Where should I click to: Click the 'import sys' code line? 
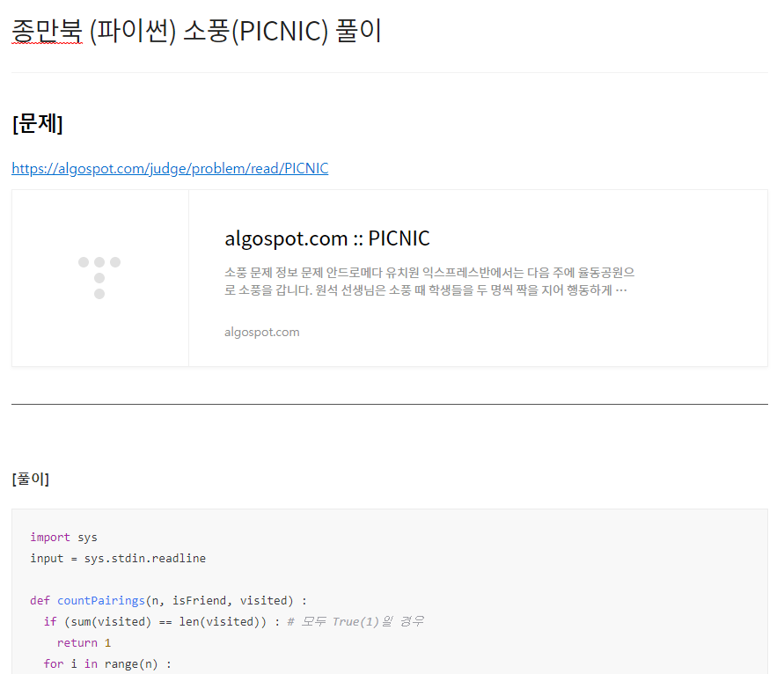(x=63, y=537)
